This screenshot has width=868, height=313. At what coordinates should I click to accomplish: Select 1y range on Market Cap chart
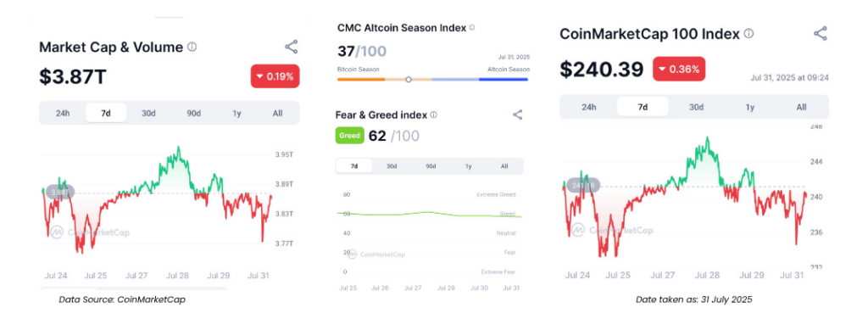[237, 113]
